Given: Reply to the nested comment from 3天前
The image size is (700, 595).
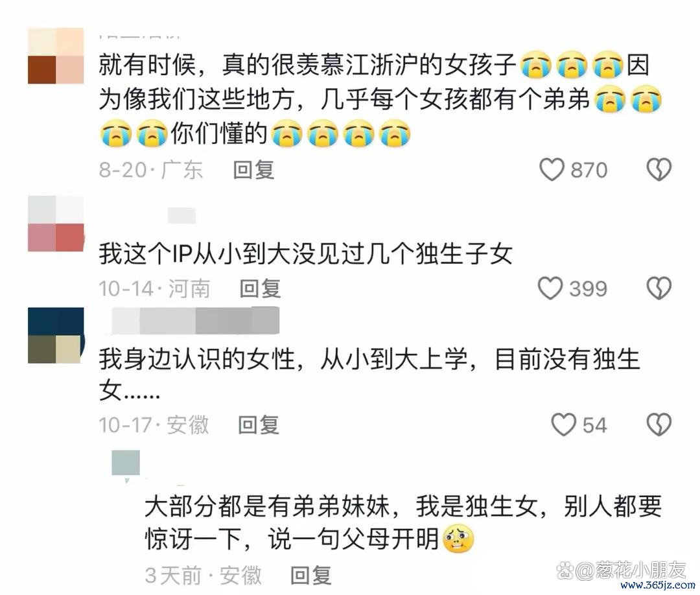Looking at the screenshot, I should tap(310, 575).
